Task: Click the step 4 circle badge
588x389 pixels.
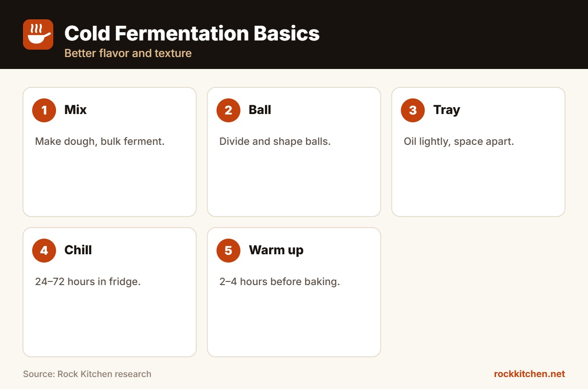Action: (x=44, y=251)
